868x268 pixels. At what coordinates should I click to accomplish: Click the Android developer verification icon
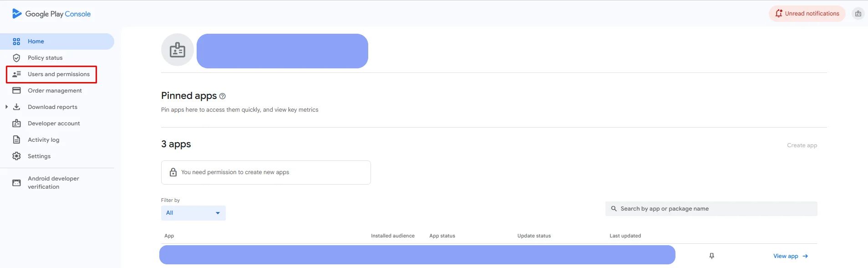click(x=16, y=183)
